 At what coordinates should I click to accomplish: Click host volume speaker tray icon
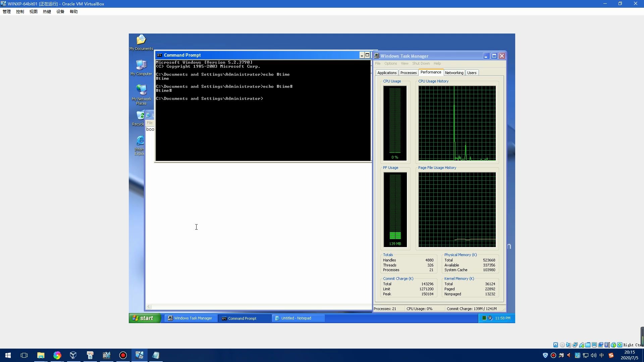[594, 355]
